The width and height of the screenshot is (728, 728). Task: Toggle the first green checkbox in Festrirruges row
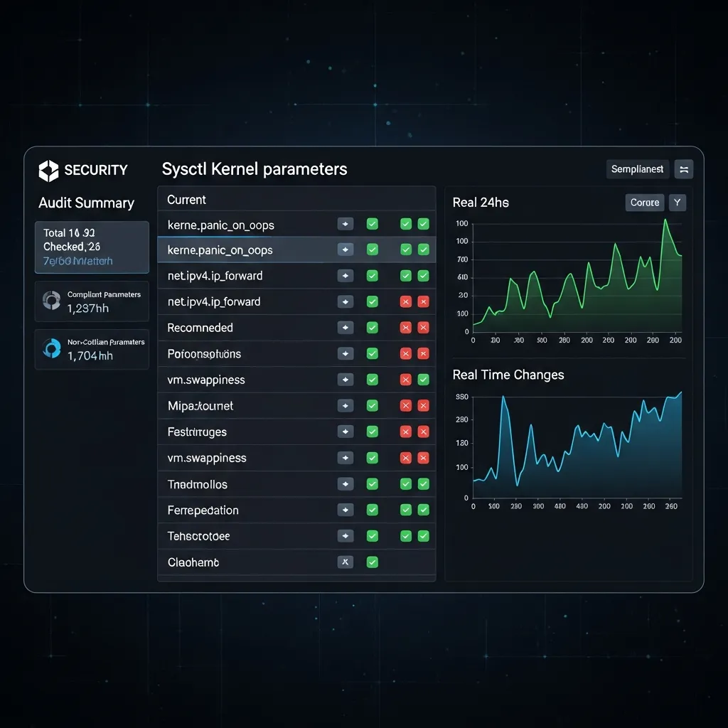(372, 432)
